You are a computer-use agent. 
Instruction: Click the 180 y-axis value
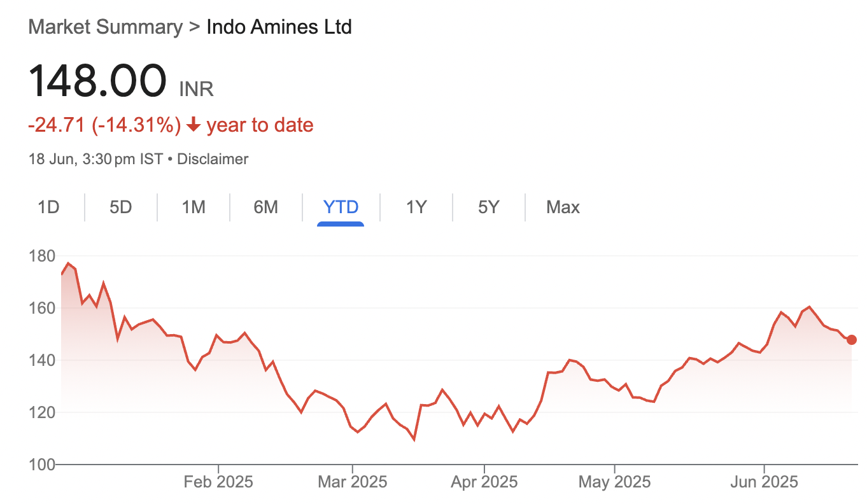pos(41,256)
